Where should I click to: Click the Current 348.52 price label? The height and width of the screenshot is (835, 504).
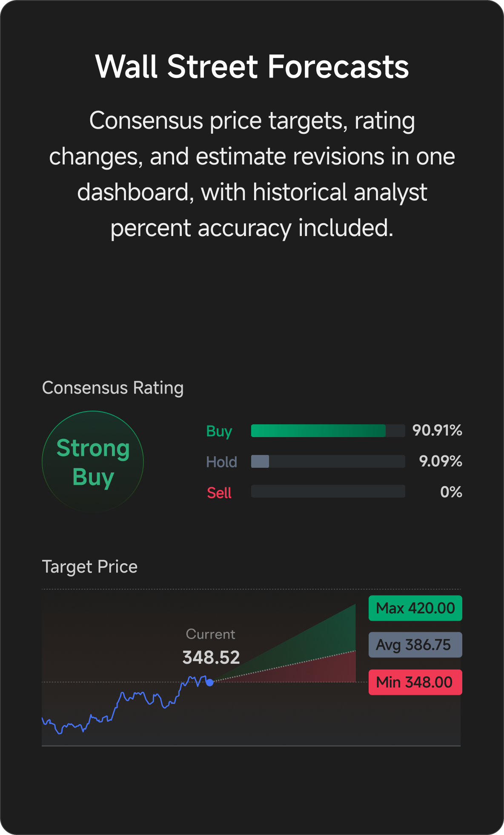point(211,647)
